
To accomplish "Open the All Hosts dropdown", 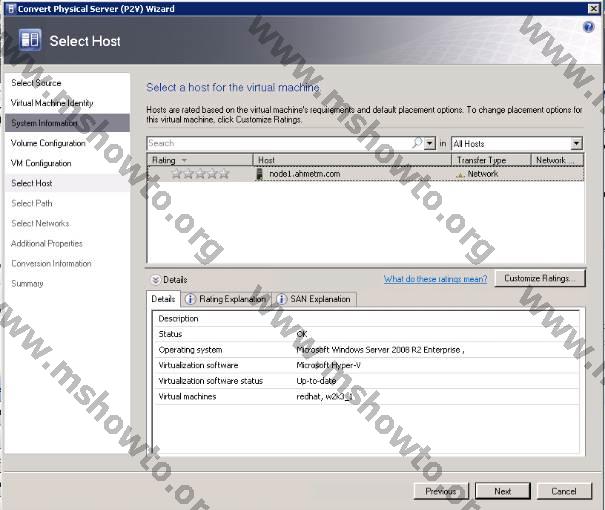I will click(x=516, y=144).
